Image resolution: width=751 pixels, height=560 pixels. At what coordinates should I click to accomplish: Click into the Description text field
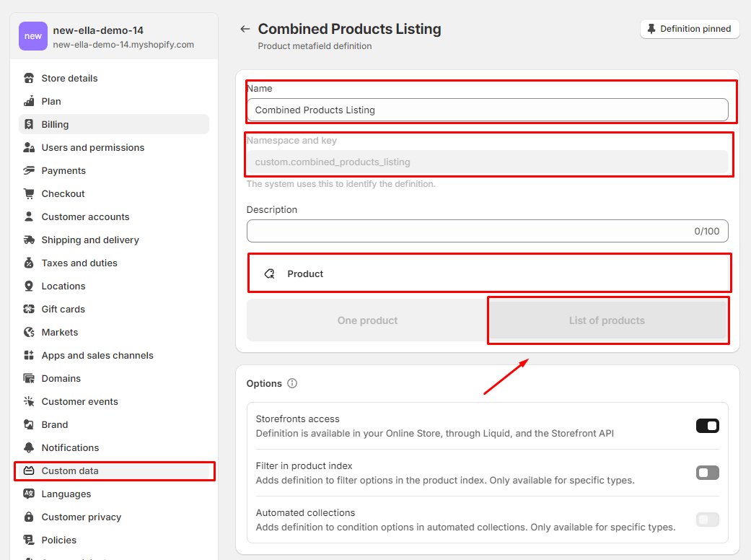click(x=469, y=231)
